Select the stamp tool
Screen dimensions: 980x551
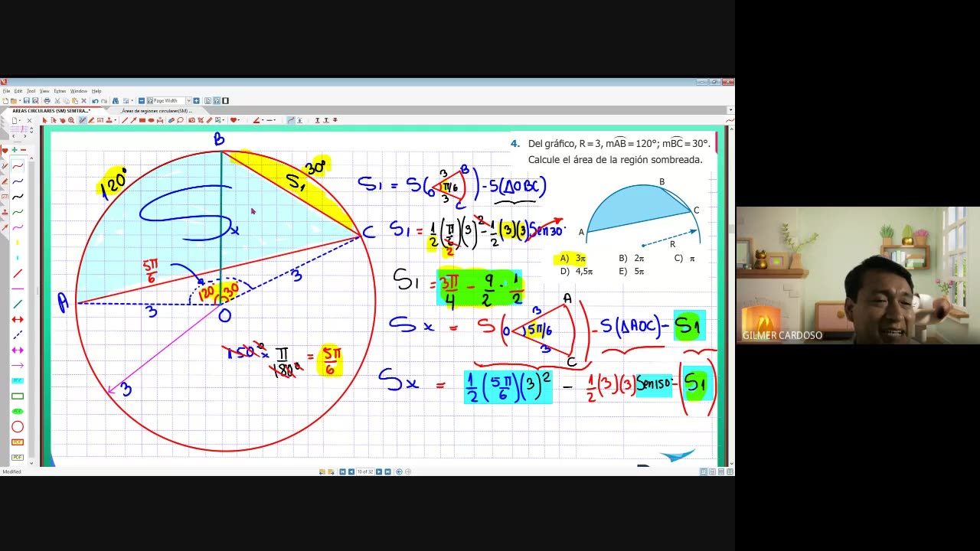coord(109,120)
